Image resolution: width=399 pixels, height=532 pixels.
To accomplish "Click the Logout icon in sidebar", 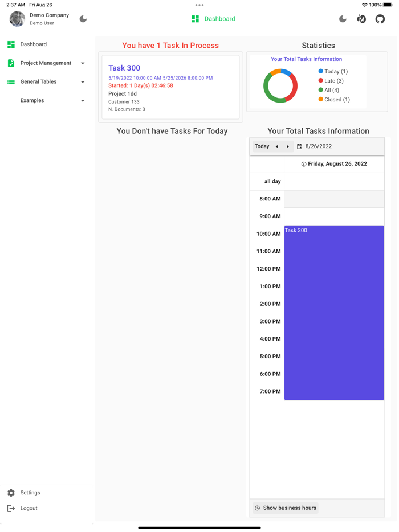I will tap(10, 508).
